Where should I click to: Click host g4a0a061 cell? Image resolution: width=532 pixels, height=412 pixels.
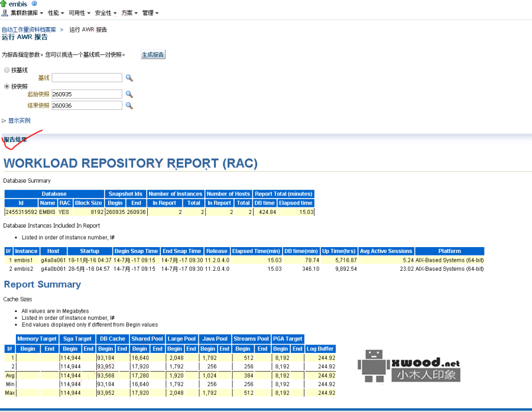pyautogui.click(x=53, y=260)
